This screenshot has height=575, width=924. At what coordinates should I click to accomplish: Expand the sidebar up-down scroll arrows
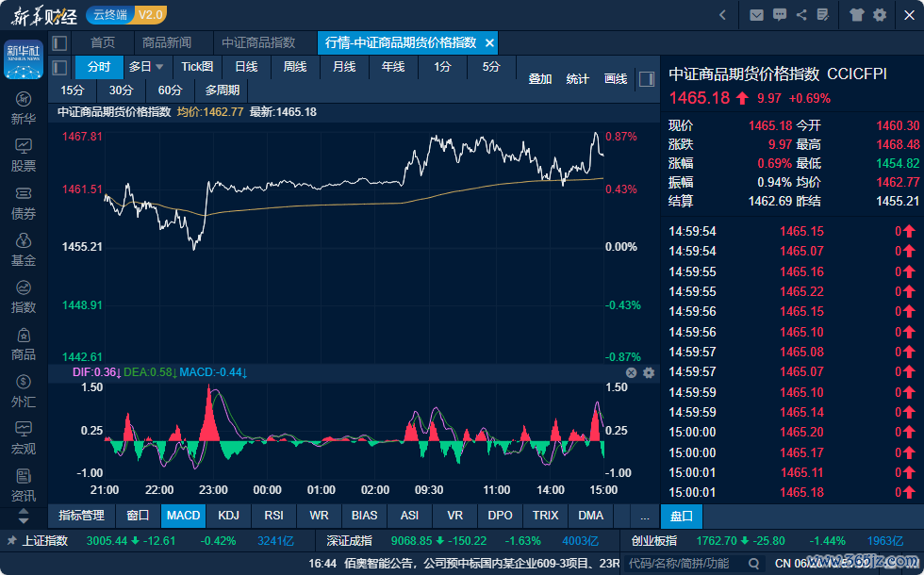coord(23,517)
